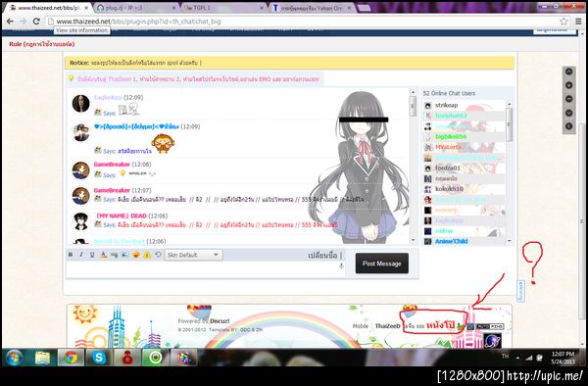Switch to the TGPL 1 browser tab
588x386 pixels.
[x=223, y=8]
